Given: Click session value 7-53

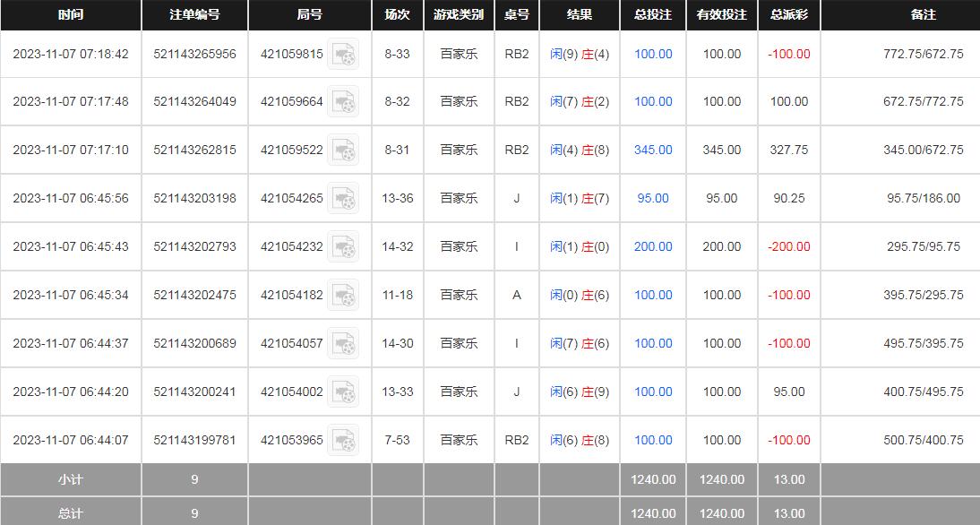Looking at the screenshot, I should click(398, 440).
